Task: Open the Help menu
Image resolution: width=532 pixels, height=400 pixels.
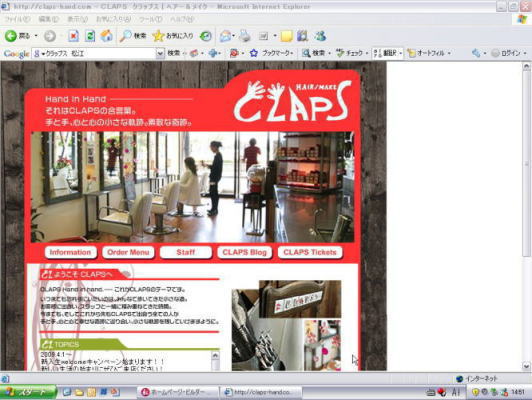Action: tap(182, 19)
